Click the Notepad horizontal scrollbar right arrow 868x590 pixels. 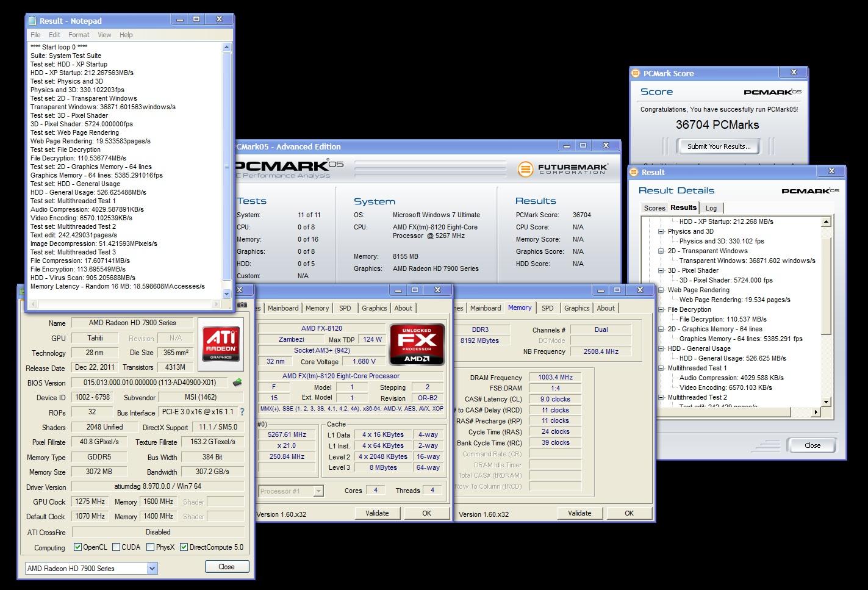216,304
